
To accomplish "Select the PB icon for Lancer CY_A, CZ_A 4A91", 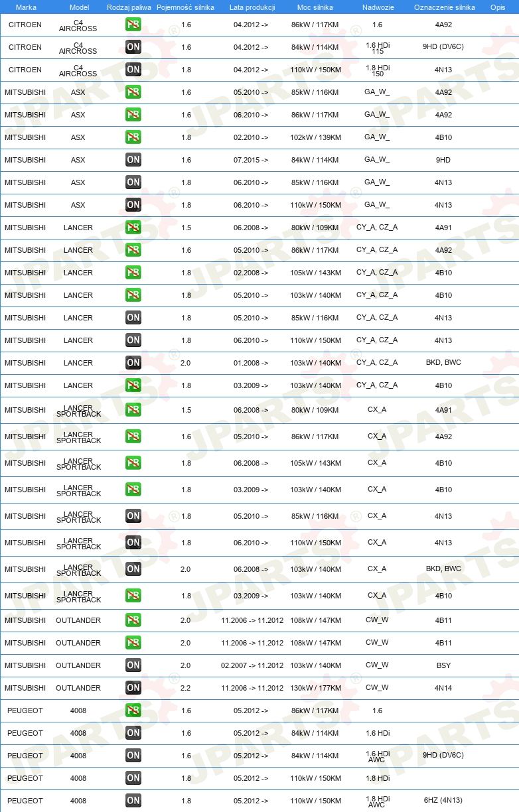I will click(133, 228).
